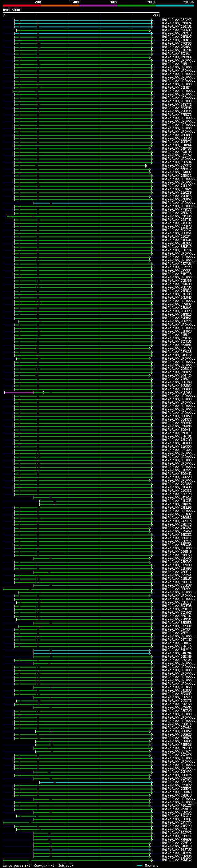Click the orange ~40% identity legend bar

(x=60, y=6)
